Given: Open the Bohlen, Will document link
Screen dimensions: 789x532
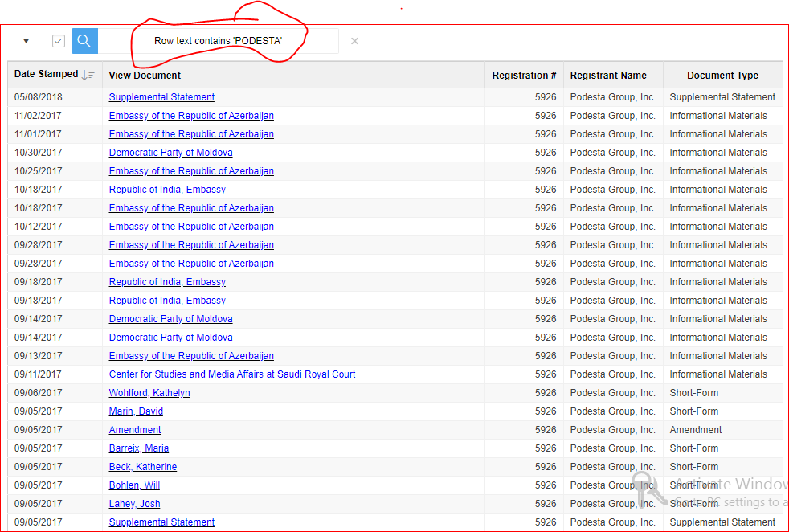Looking at the screenshot, I should (x=134, y=485).
